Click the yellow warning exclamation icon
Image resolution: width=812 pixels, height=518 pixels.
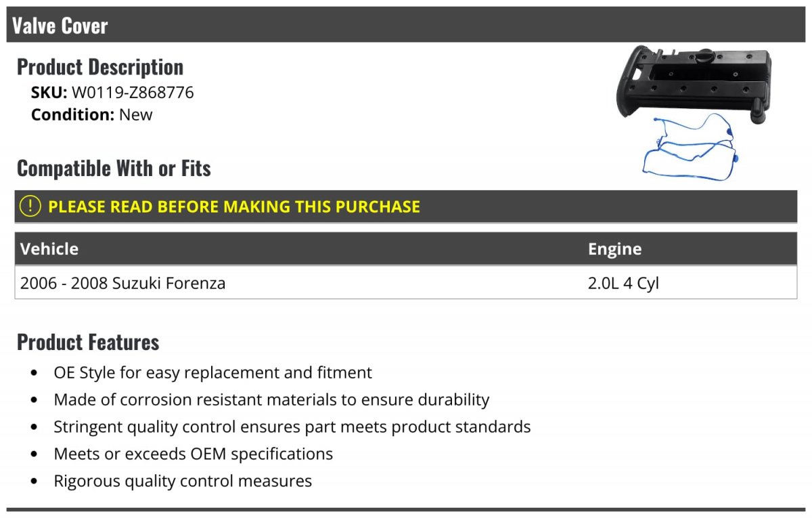pyautogui.click(x=30, y=206)
